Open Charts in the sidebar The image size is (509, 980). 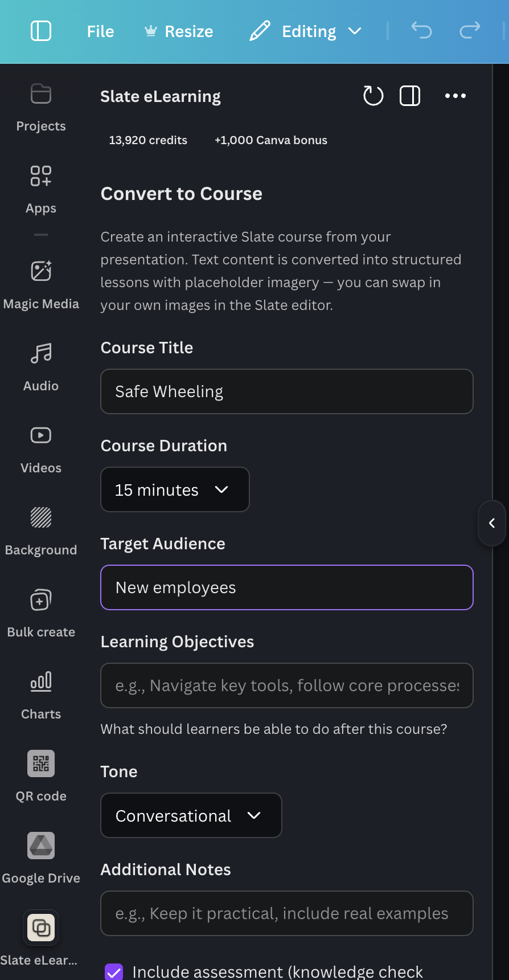(x=41, y=696)
